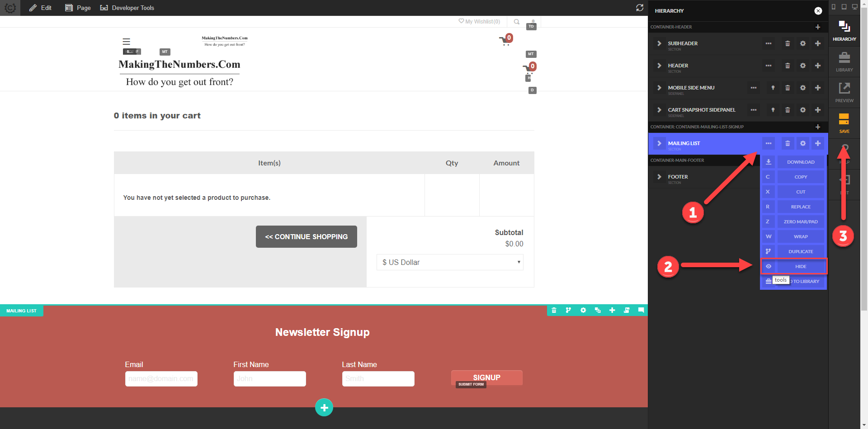Click plus icon on Cart Snapshot Sidepanel row

818,110
